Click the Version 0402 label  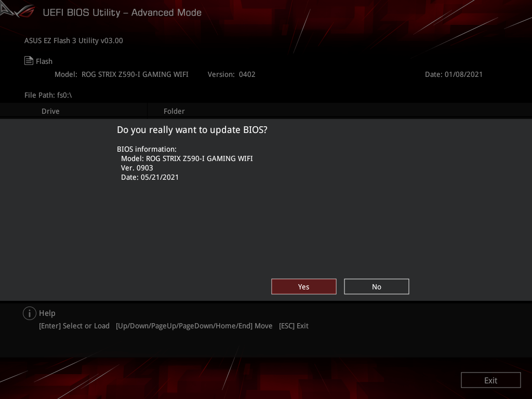[231, 74]
